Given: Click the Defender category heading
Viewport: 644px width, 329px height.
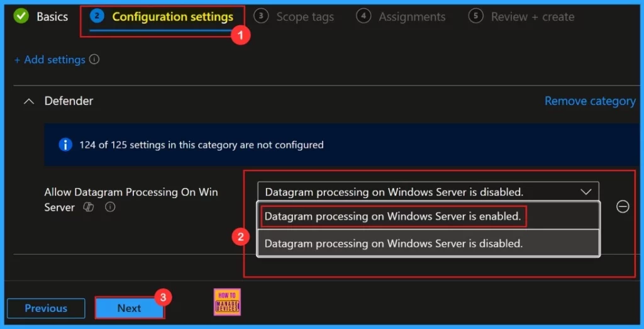Looking at the screenshot, I should [x=69, y=101].
